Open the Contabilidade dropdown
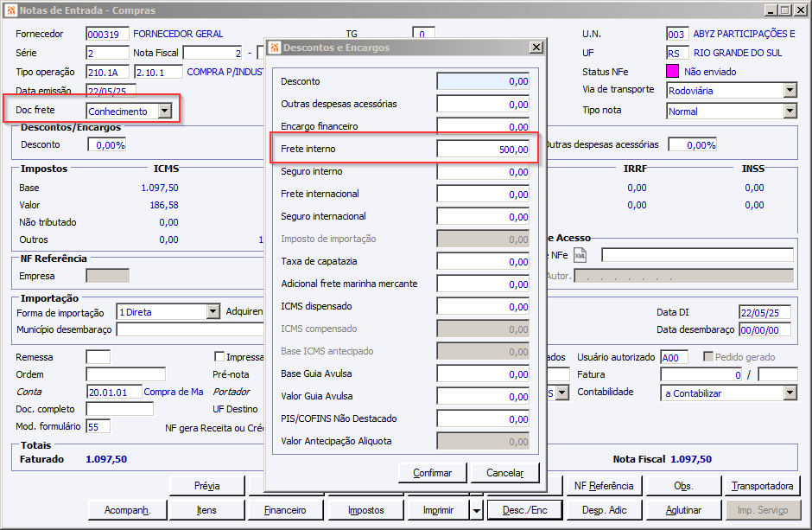The image size is (812, 530). 790,393
